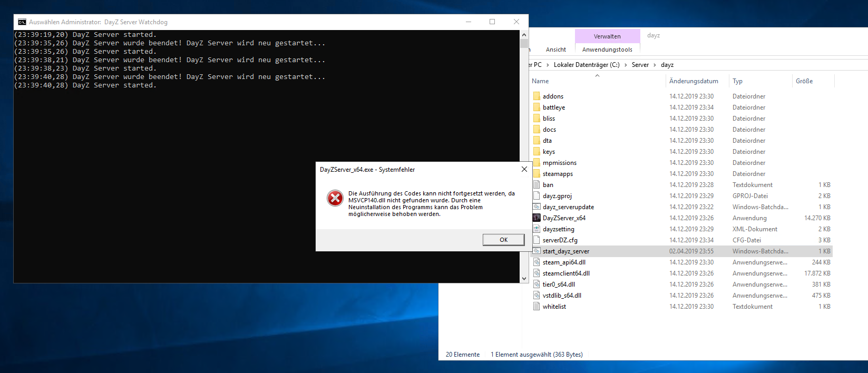Click the docs folder icon
Viewport: 868px width, 373px height.
537,129
